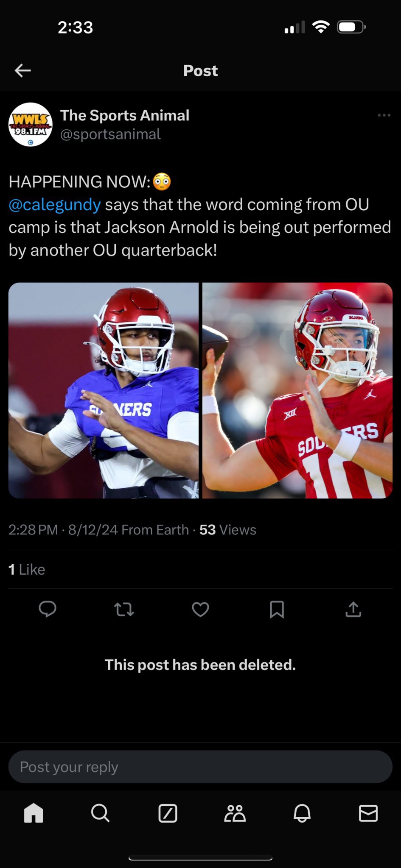This screenshot has height=868, width=401.
Task: Open the @calegundy mention link
Action: pos(55,205)
